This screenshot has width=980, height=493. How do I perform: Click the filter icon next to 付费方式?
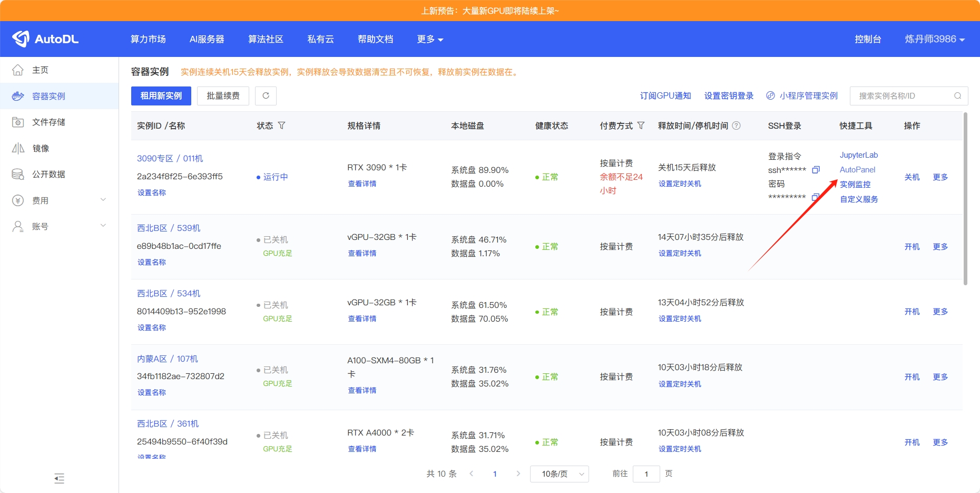pyautogui.click(x=641, y=125)
